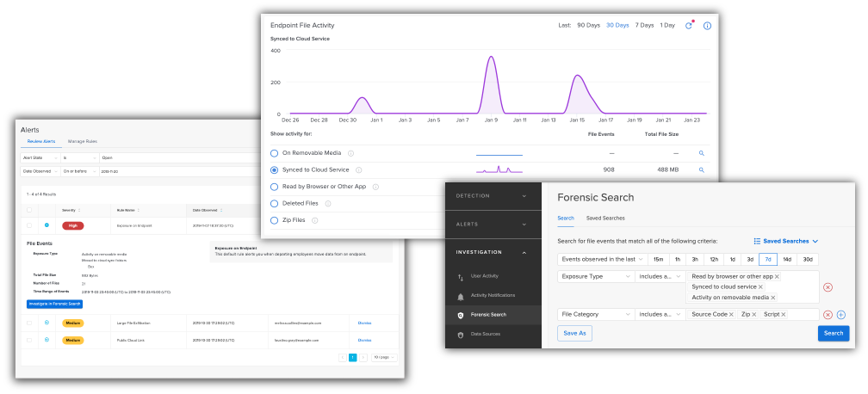Click the blue Search button
Viewport: 868px width, 394px height.
pyautogui.click(x=833, y=333)
